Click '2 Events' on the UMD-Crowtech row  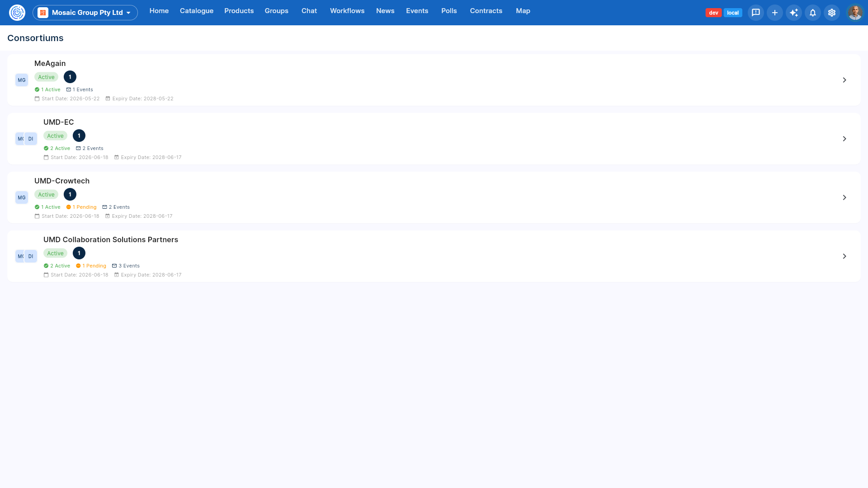pos(116,207)
